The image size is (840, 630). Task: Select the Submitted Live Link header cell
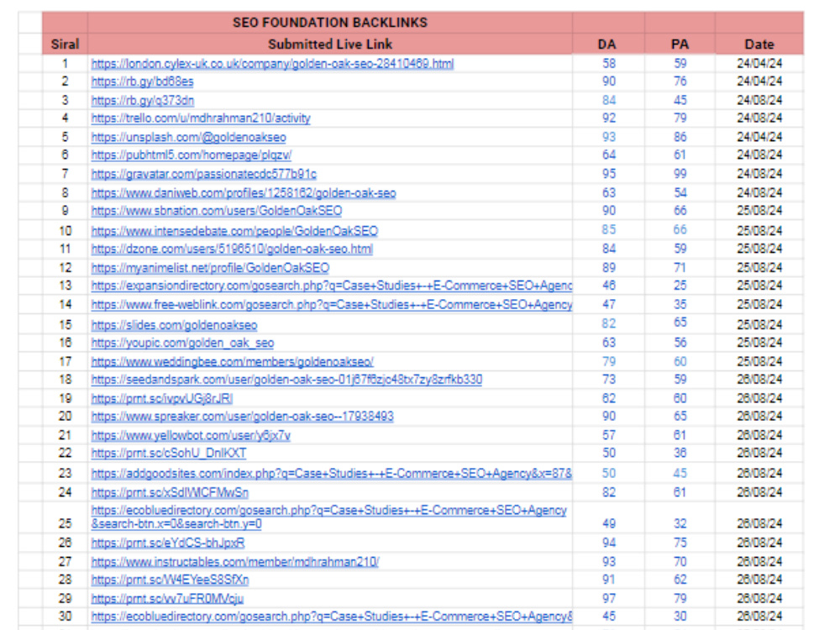[330, 44]
